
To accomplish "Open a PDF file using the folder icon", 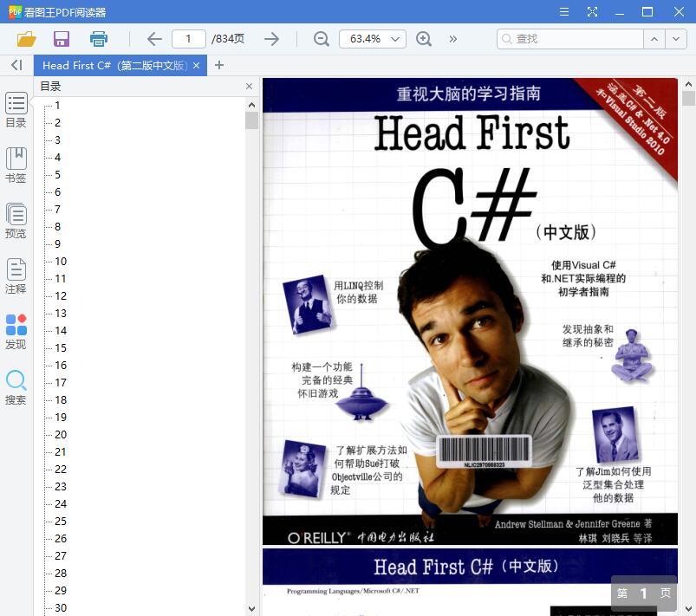I will (x=25, y=39).
